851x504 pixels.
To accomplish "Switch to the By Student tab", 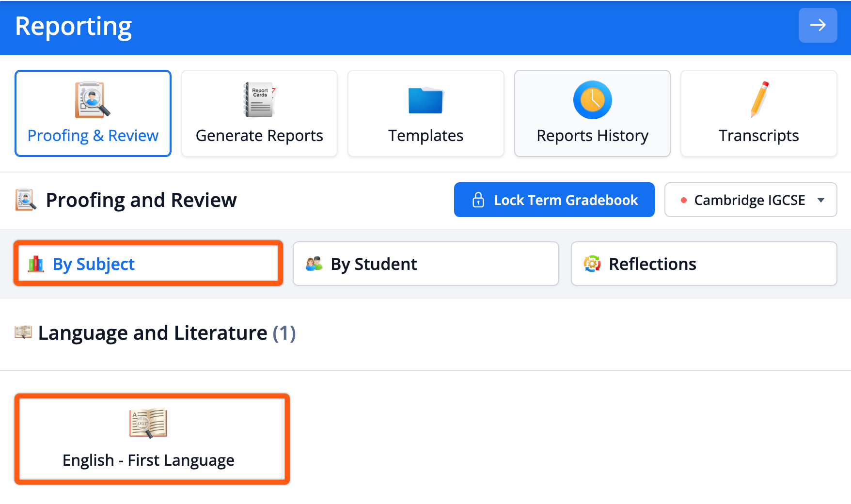I will click(425, 264).
